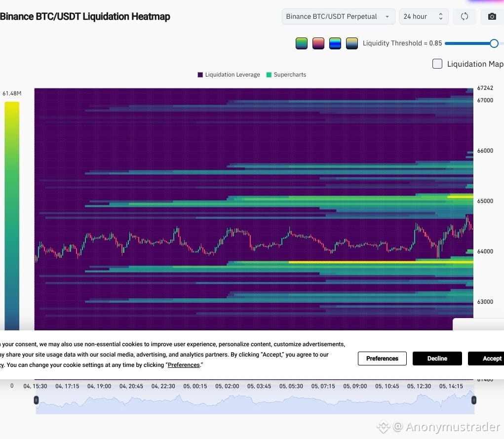Toggle the Supercharts legend item
The height and width of the screenshot is (439, 504).
coord(286,75)
